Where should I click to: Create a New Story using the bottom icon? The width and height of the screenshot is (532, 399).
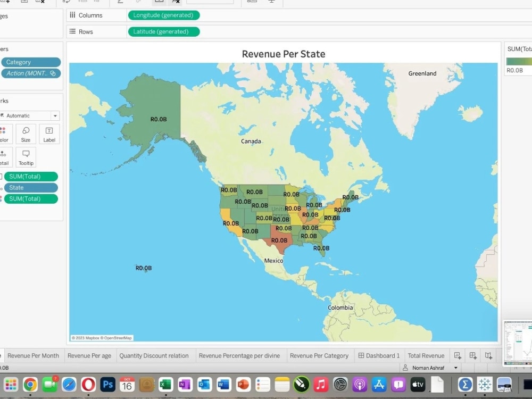[x=488, y=355]
